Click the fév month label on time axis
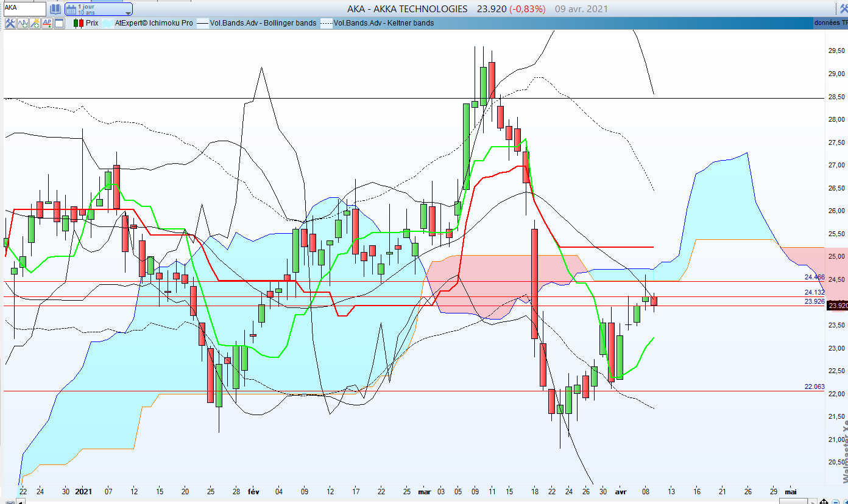Screen dimensions: 848x504 click(253, 492)
